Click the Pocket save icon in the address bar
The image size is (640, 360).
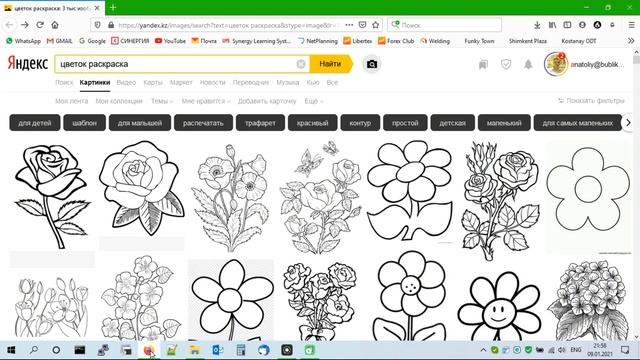(362, 25)
